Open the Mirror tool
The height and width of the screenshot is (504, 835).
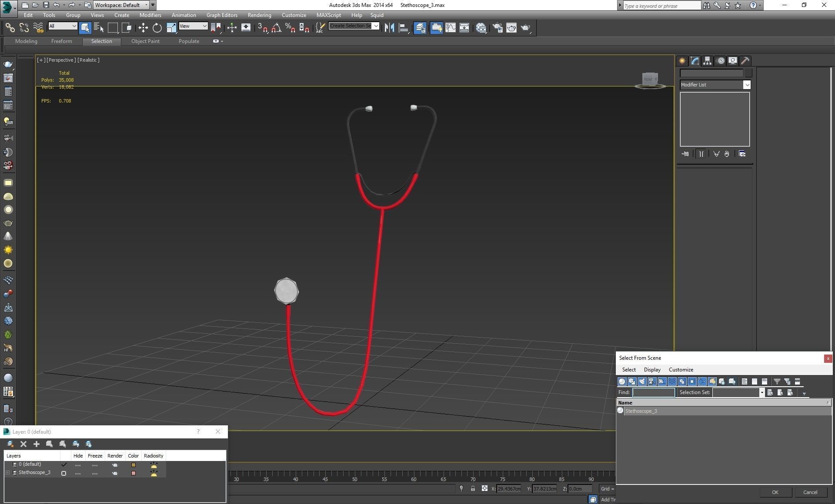pyautogui.click(x=389, y=28)
